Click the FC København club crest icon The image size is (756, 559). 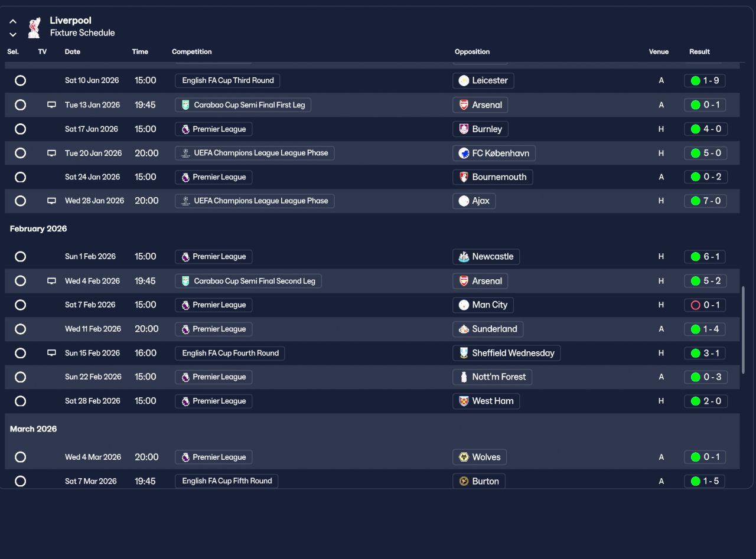(x=464, y=153)
